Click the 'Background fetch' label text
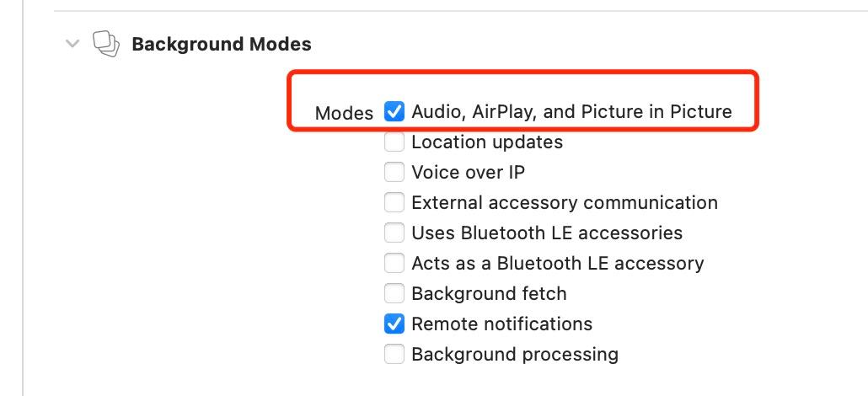This screenshot has width=868, height=396. (x=489, y=293)
